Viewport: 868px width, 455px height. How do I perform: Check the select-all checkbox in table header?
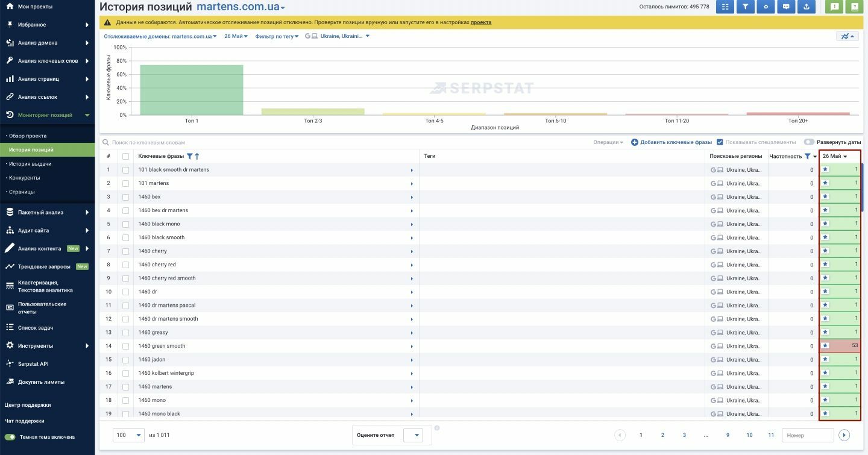pyautogui.click(x=125, y=157)
